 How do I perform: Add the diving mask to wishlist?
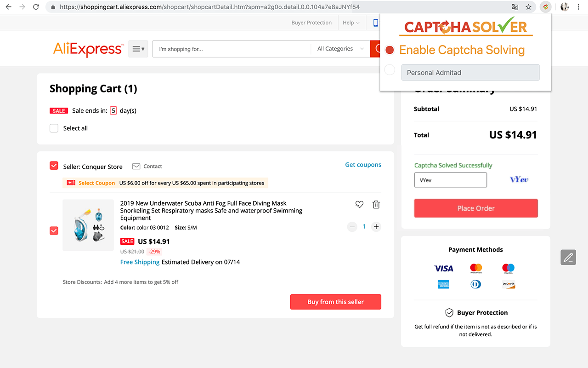pos(359,205)
